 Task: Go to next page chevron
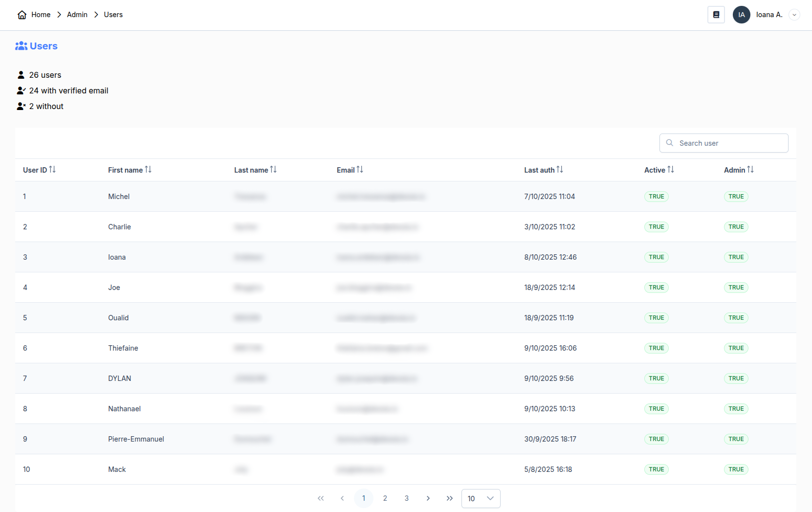click(x=428, y=498)
